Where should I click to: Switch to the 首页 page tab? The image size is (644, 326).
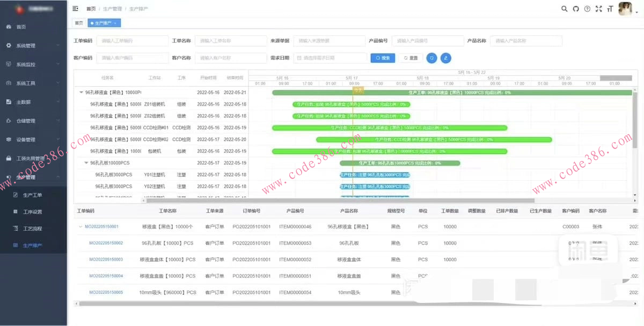pyautogui.click(x=79, y=23)
